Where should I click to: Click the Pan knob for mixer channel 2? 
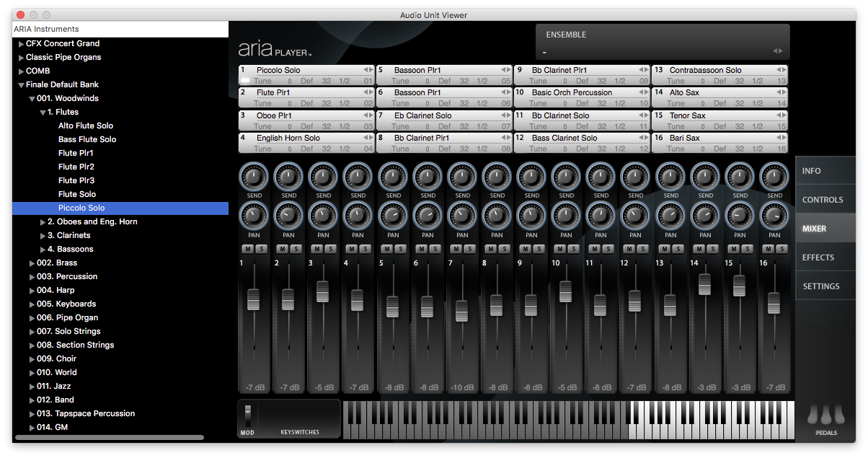point(288,215)
